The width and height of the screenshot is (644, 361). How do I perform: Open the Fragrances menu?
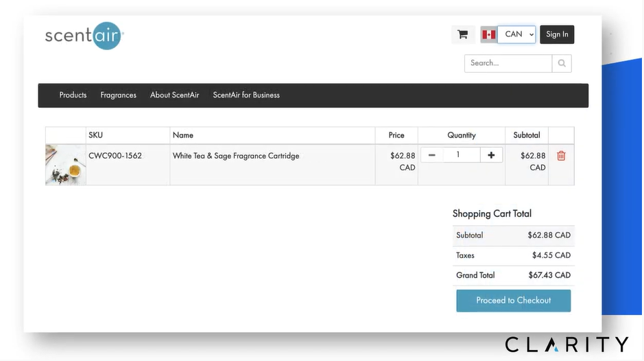pos(118,95)
